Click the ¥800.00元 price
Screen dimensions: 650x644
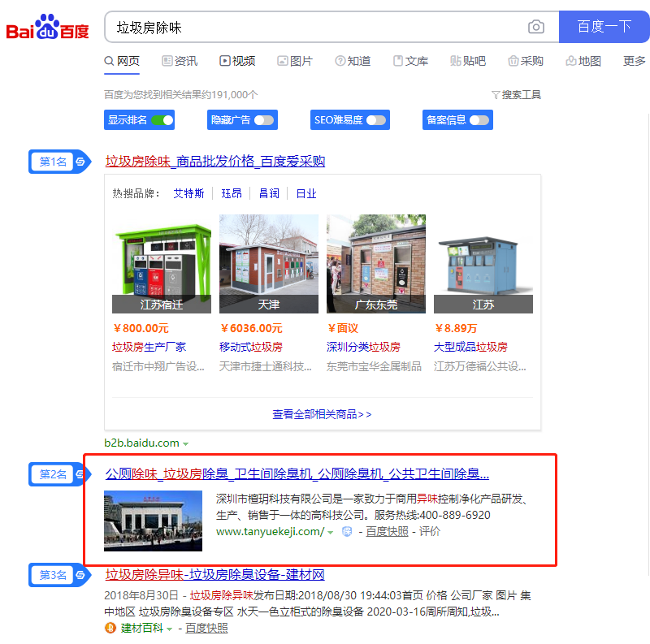141,329
